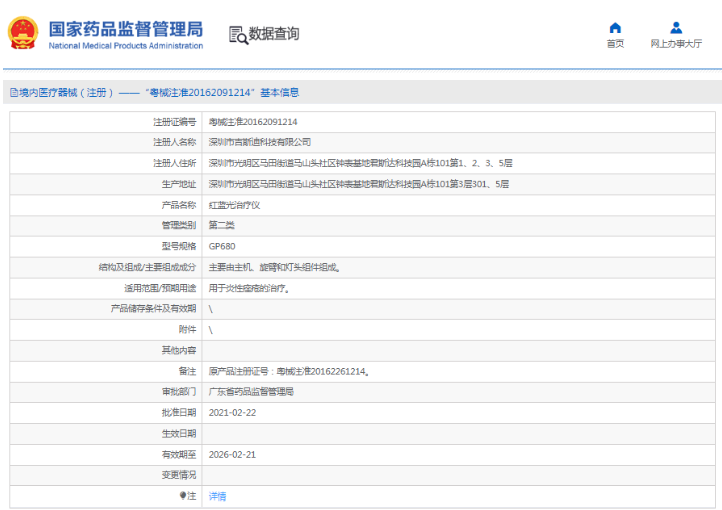This screenshot has width=722, height=510.
Task: Click 型号规格 label cell
Action: click(106, 246)
